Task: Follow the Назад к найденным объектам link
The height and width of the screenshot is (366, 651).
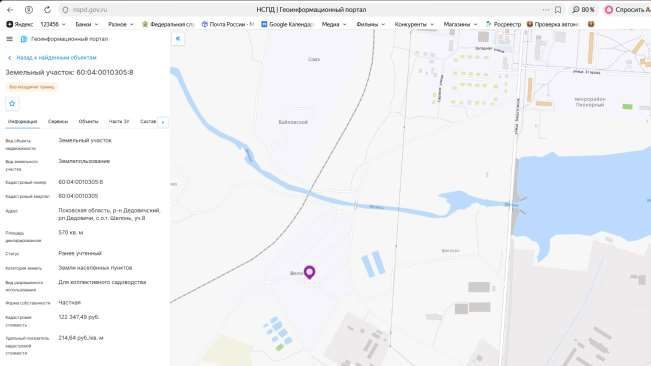Action: point(52,58)
